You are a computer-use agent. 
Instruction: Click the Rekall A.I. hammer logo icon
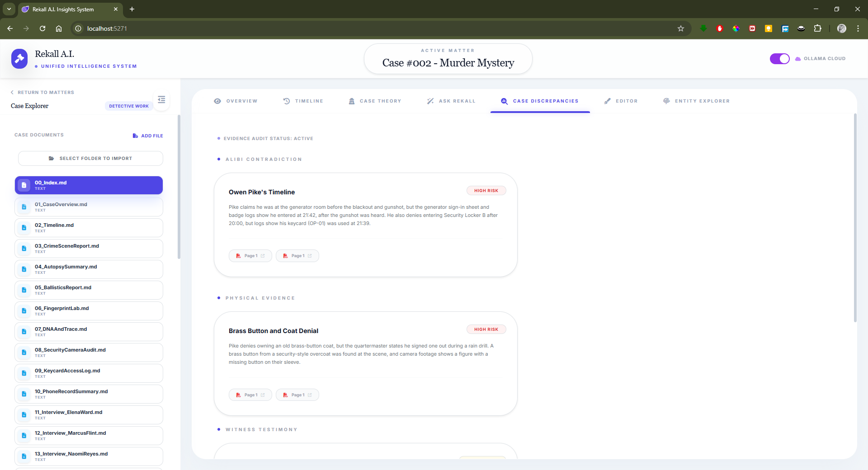[19, 59]
